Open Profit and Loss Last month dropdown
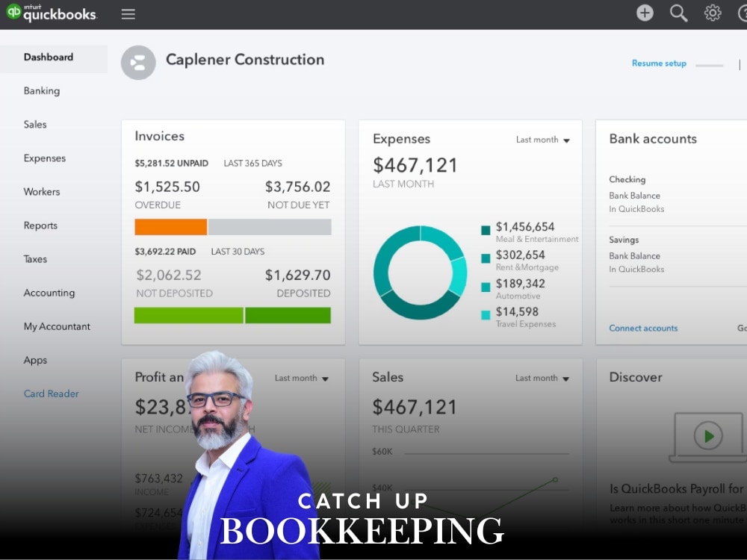This screenshot has width=747, height=560. 302,378
